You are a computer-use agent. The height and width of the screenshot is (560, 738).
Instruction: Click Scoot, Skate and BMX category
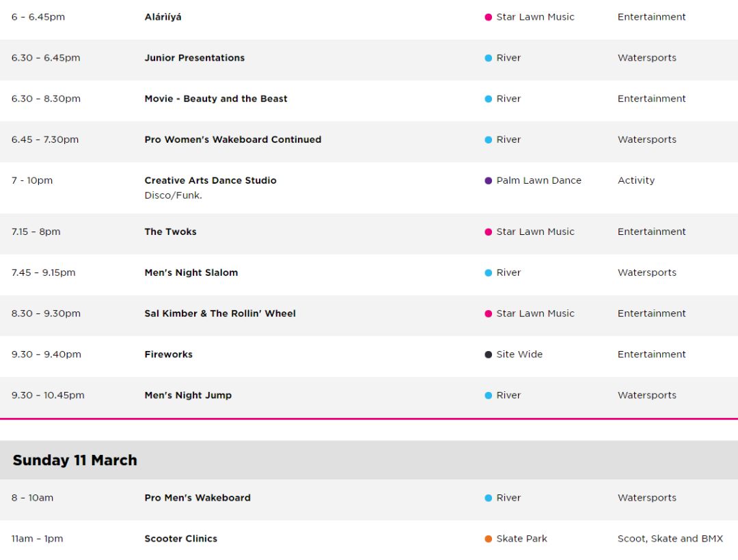(670, 539)
